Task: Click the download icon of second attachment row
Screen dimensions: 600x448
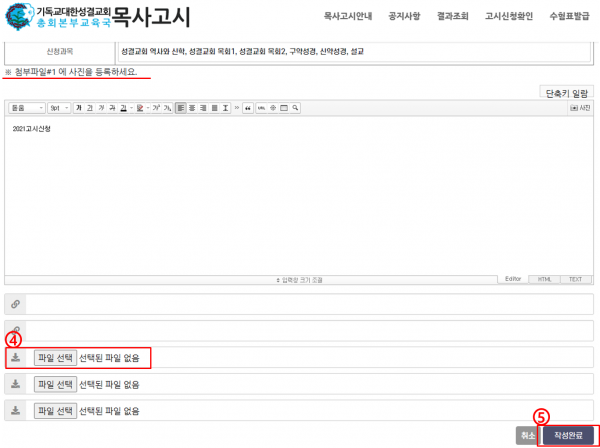Action: pos(15,384)
